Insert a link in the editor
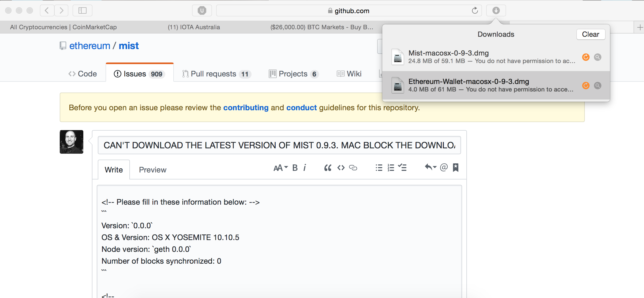 click(x=353, y=168)
